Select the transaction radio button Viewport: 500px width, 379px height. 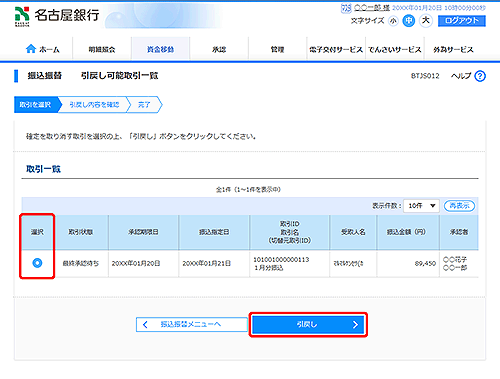click(x=37, y=263)
